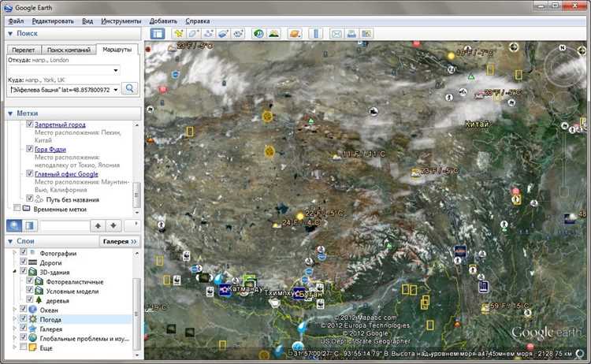
Task: Expand the Погода layer tree node
Action: pyautogui.click(x=15, y=319)
